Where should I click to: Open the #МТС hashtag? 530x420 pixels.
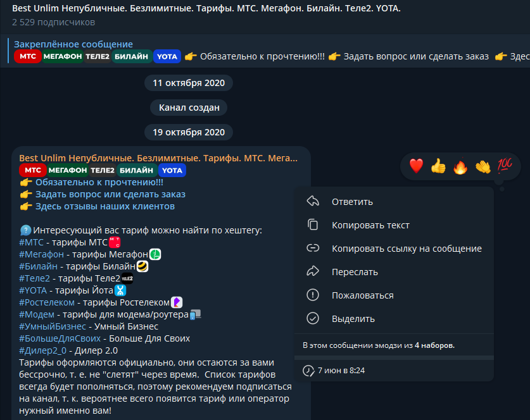pyautogui.click(x=32, y=242)
